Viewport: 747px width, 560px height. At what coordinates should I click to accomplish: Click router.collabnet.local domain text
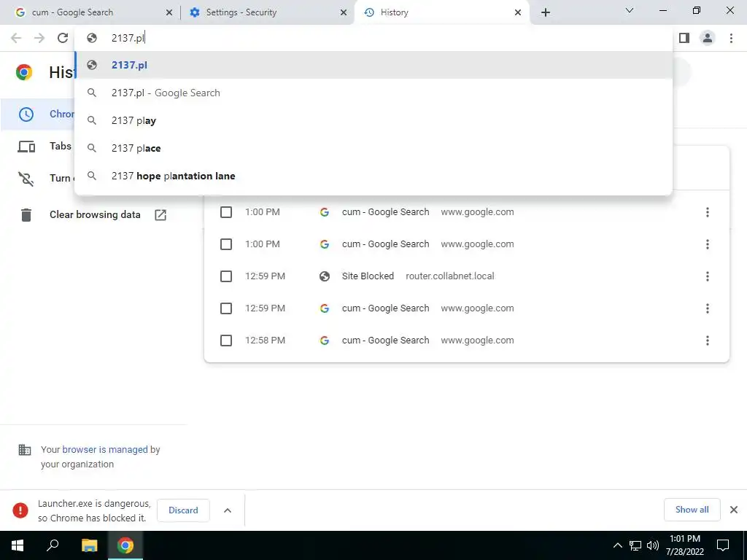click(x=449, y=276)
